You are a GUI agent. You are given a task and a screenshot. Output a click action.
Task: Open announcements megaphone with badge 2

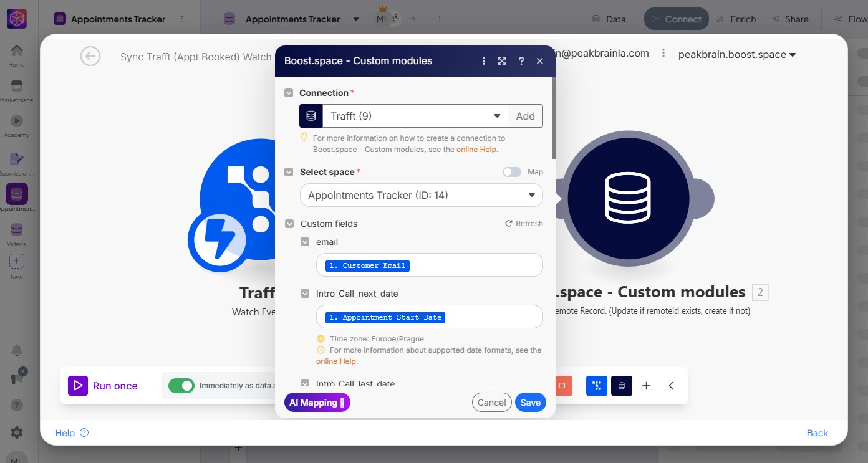17,376
